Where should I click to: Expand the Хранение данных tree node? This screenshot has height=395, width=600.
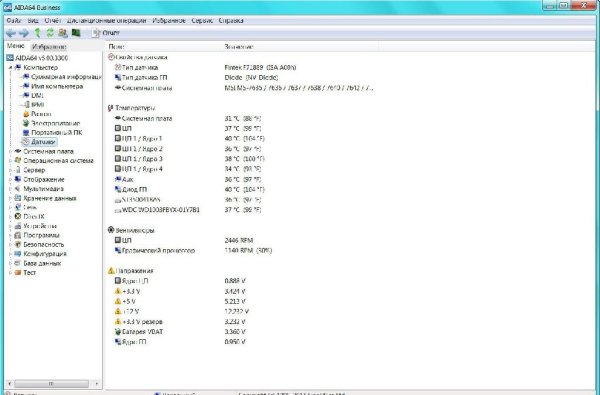pos(10,198)
